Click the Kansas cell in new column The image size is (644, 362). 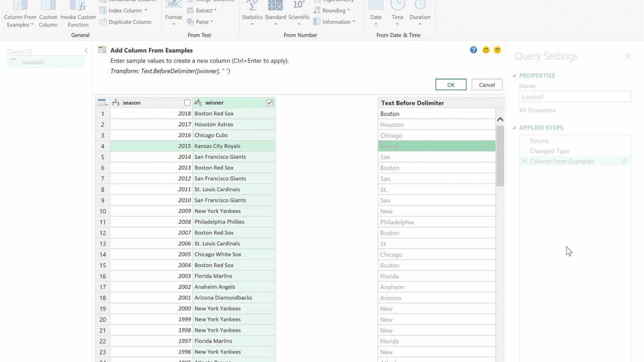(436, 146)
